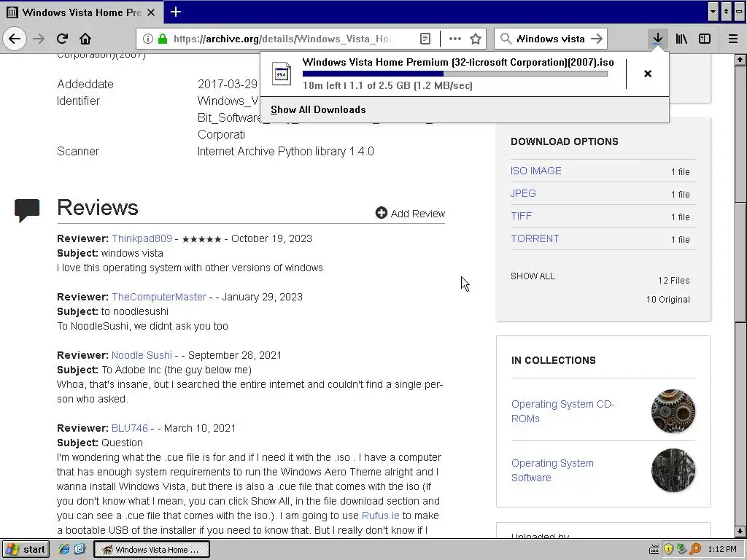The width and height of the screenshot is (747, 560).
Task: Open Operating System Software collection
Action: pyautogui.click(x=552, y=470)
